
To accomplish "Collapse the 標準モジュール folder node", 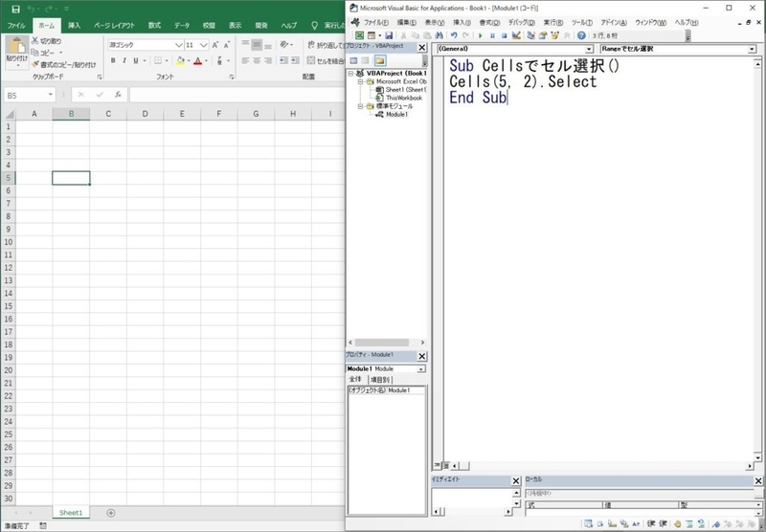I will click(361, 106).
